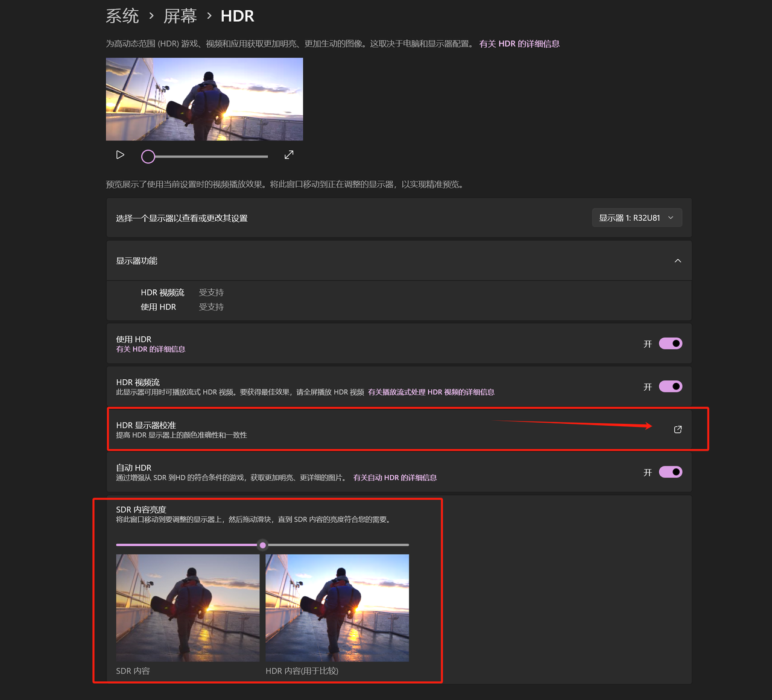Open the 显示器 1: R32U81 display dropdown
Image resolution: width=772 pixels, height=700 pixels.
636,218
